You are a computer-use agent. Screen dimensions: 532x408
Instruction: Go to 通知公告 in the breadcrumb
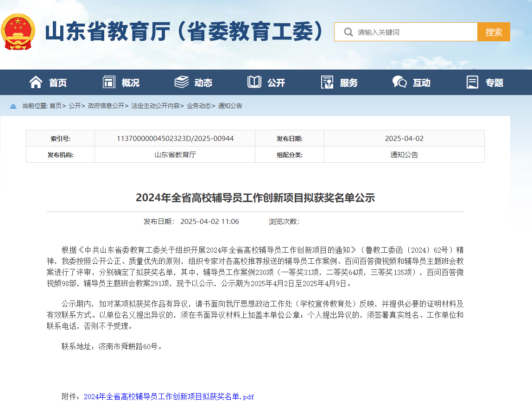[x=230, y=106]
